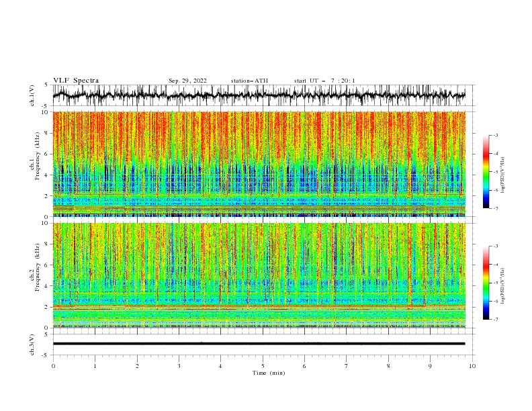
Task: Click inside the ch.1 frequency spectrogram
Action: (259, 164)
